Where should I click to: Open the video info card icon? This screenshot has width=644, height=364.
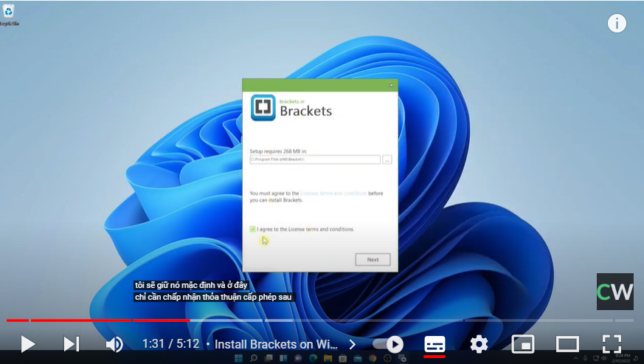coord(617,23)
